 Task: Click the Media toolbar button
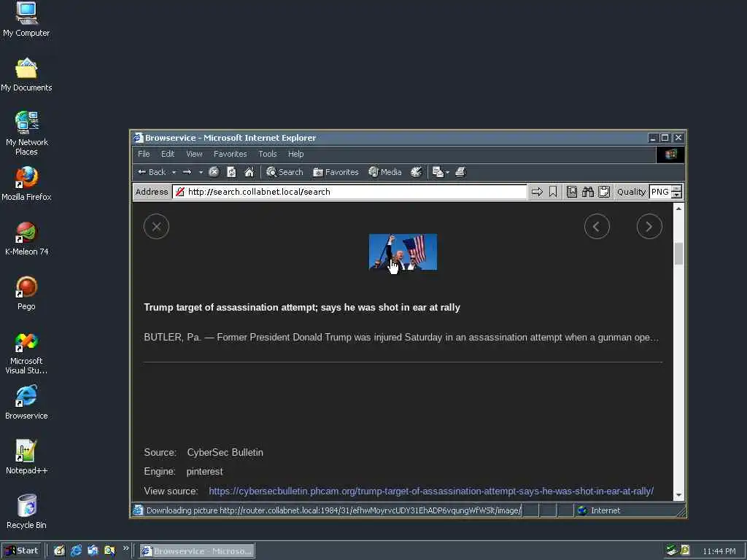[x=385, y=172]
